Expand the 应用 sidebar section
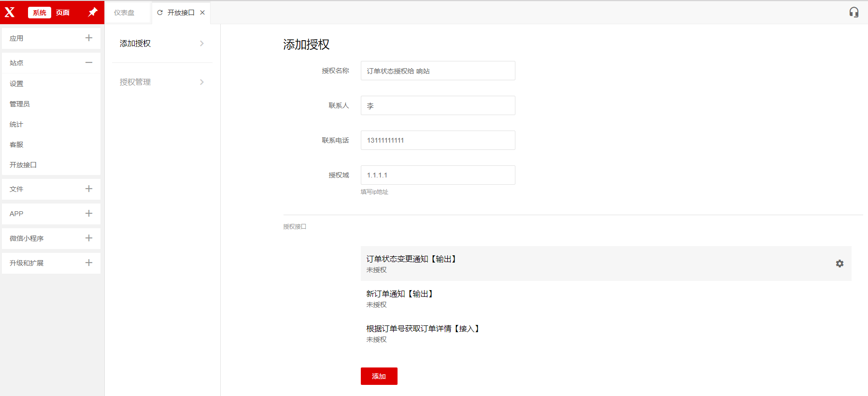Screen dimensions: 868x396 coord(89,38)
